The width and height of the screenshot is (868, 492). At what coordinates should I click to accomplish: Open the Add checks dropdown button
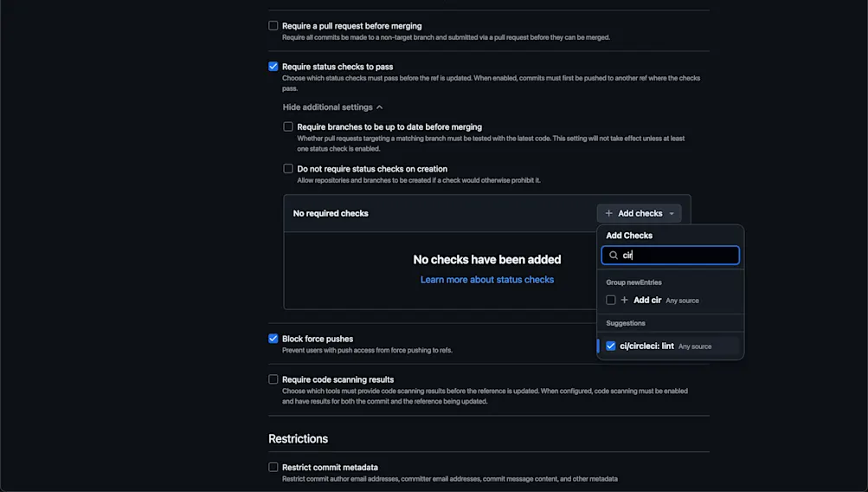pyautogui.click(x=639, y=213)
